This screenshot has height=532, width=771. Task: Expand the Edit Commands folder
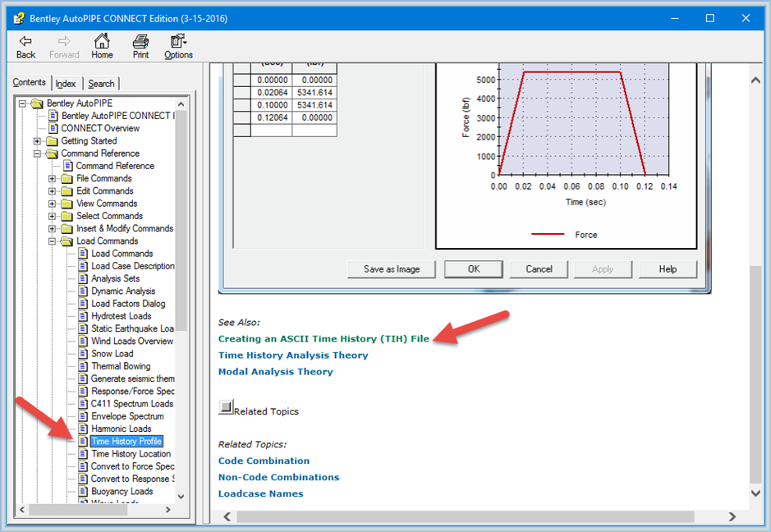point(52,191)
